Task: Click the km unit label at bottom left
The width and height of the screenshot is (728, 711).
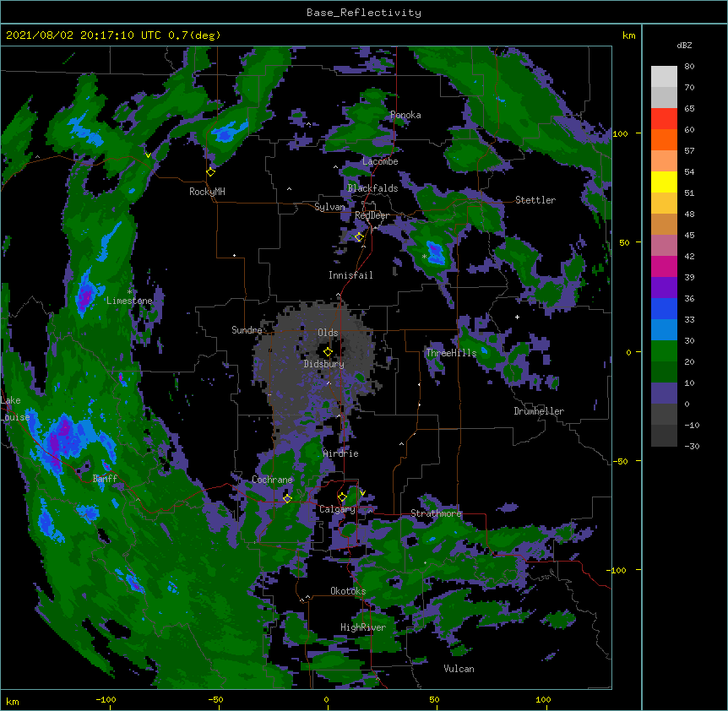Action: [x=12, y=702]
